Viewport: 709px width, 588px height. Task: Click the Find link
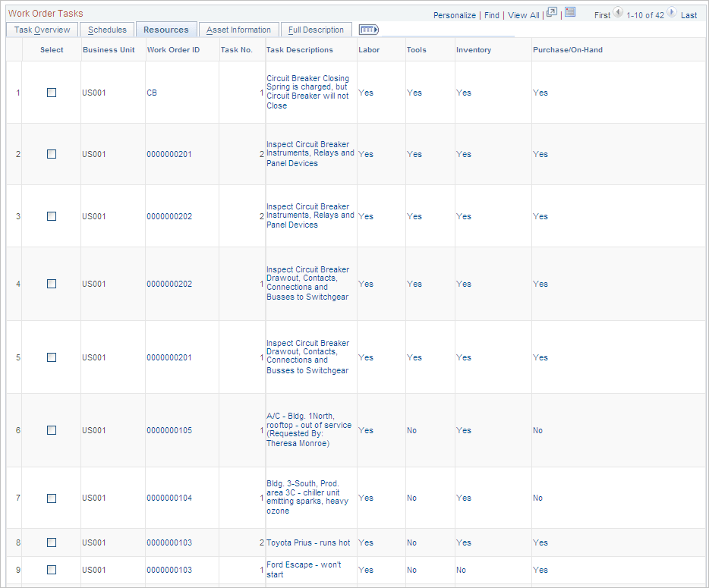click(491, 14)
